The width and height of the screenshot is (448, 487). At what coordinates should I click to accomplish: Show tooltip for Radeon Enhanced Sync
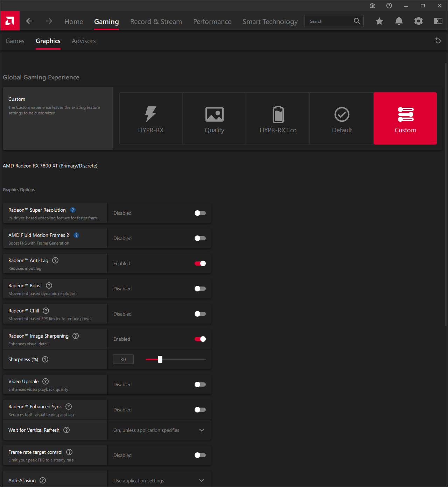(69, 407)
